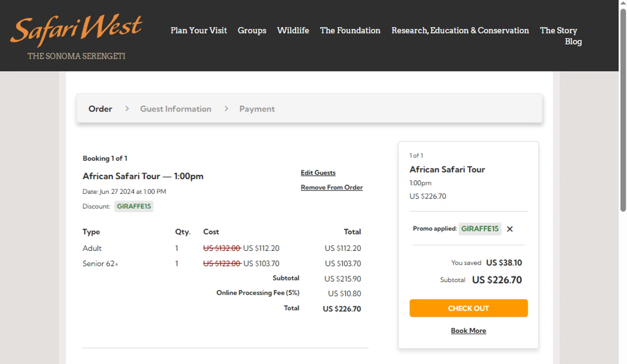The width and height of the screenshot is (627, 364).
Task: Open the Groups menu
Action: [252, 31]
